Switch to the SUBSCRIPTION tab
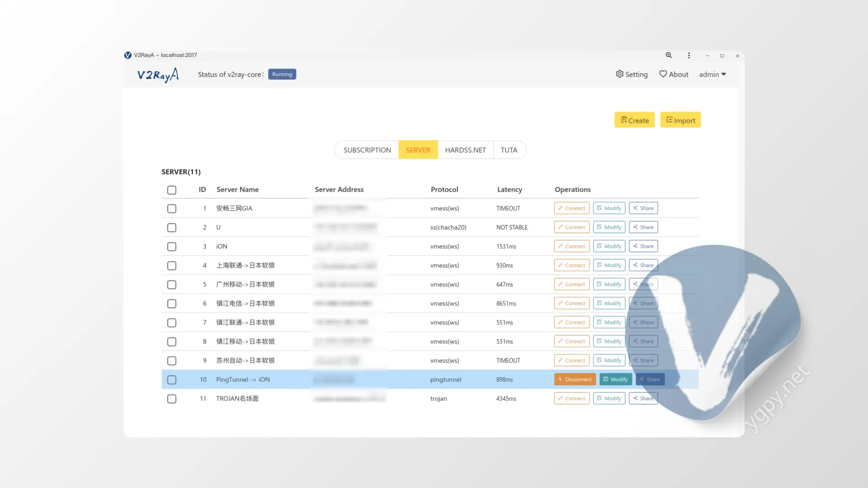Viewport: 868px width, 488px height. 367,150
